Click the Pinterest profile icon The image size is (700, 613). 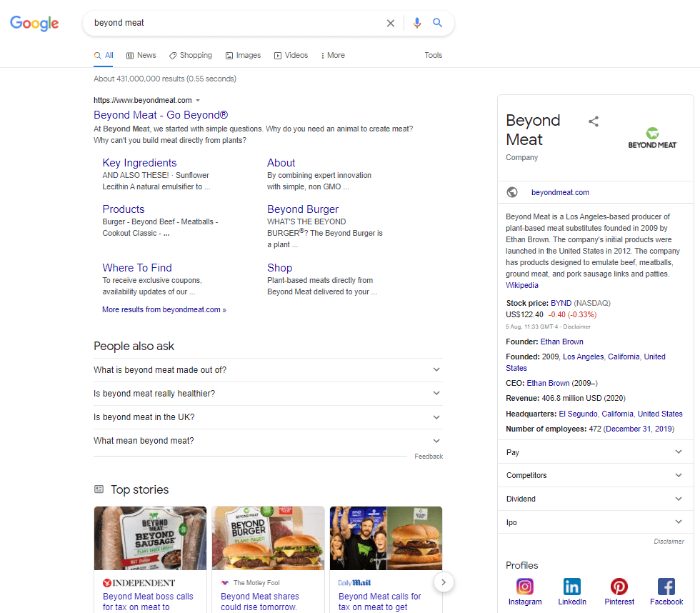tap(619, 586)
